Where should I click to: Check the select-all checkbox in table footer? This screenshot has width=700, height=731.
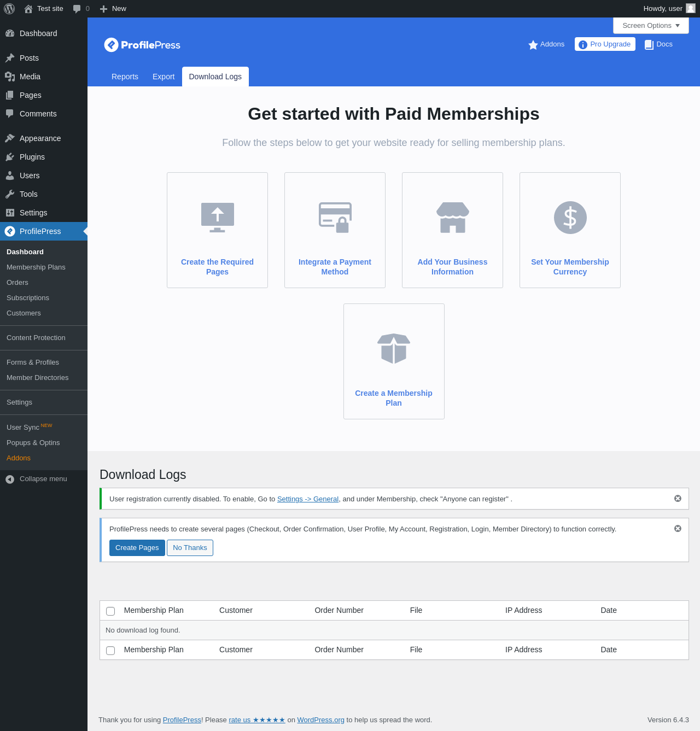(x=110, y=651)
